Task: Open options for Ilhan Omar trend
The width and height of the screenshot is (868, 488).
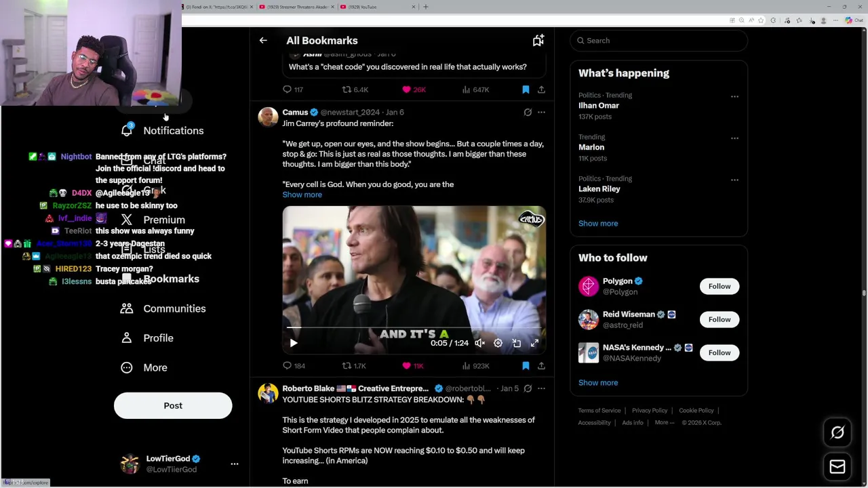Action: coord(734,97)
